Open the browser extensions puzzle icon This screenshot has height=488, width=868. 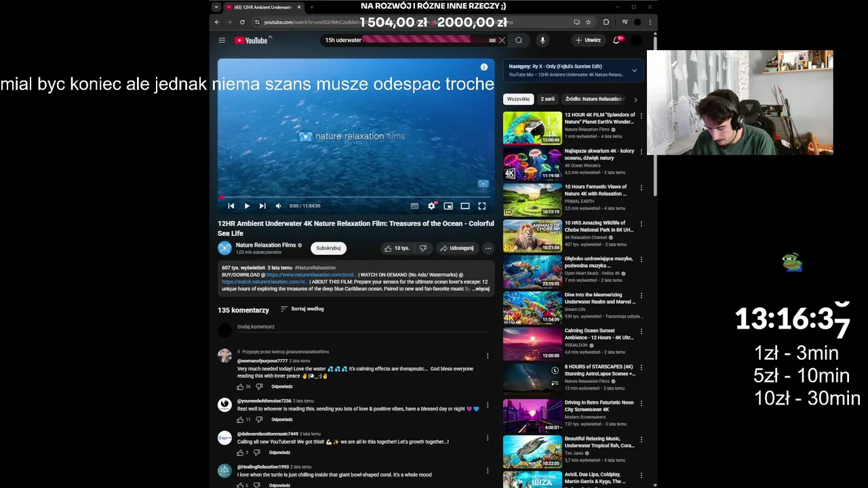click(x=606, y=22)
